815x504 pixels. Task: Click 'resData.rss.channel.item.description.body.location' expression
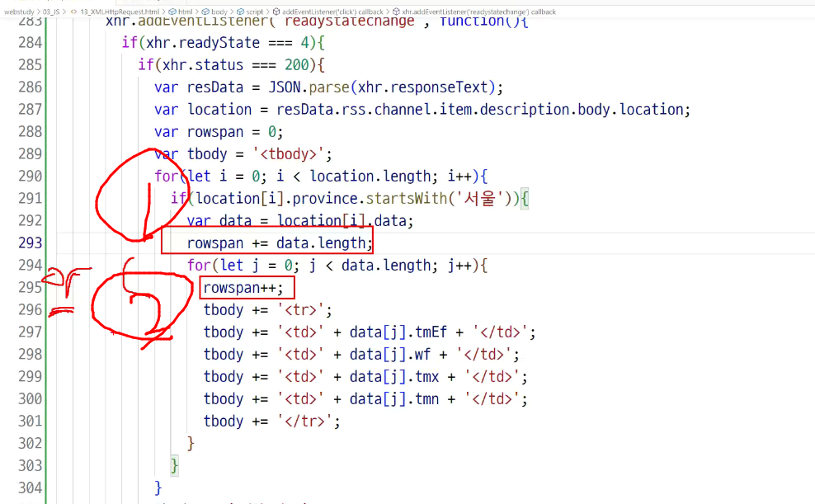480,110
